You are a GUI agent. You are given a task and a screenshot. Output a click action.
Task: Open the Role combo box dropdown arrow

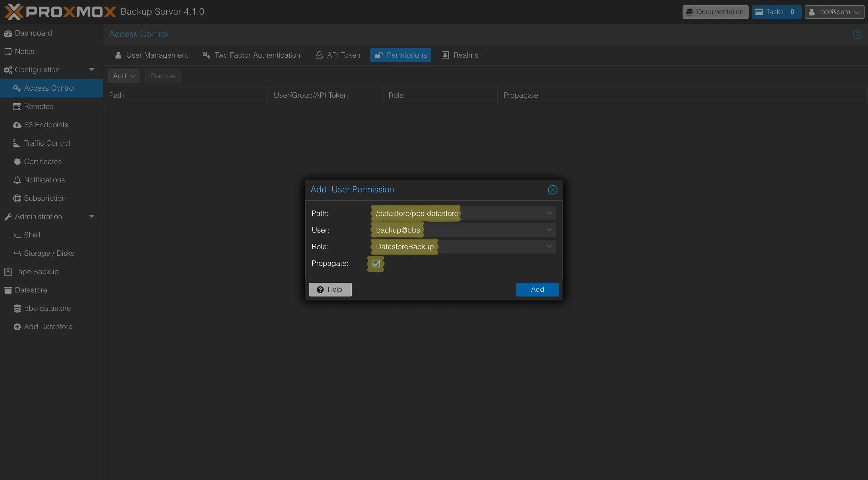pos(549,246)
